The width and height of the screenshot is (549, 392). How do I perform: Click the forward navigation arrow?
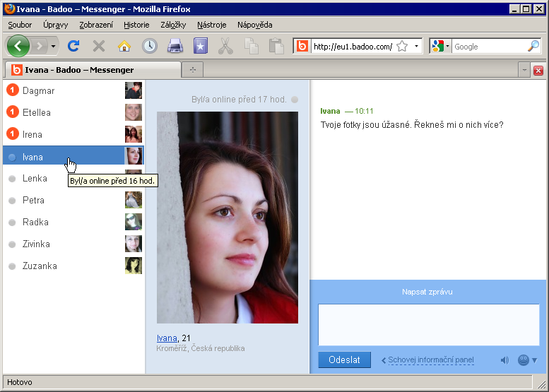(40, 46)
